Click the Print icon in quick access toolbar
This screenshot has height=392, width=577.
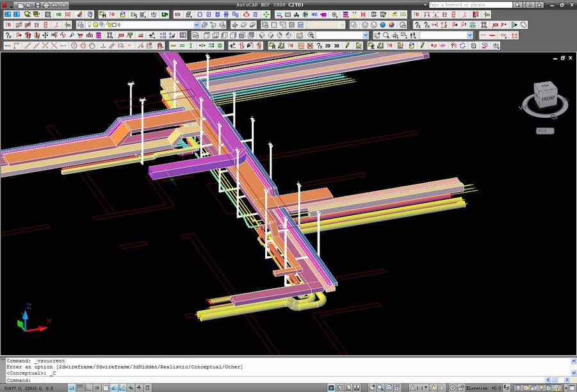coord(46,4)
